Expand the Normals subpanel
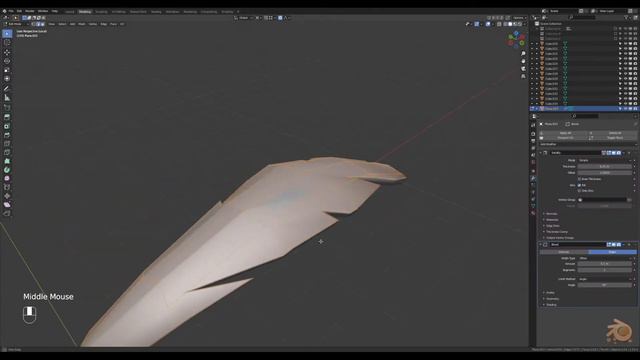The width and height of the screenshot is (640, 360). tap(551, 213)
